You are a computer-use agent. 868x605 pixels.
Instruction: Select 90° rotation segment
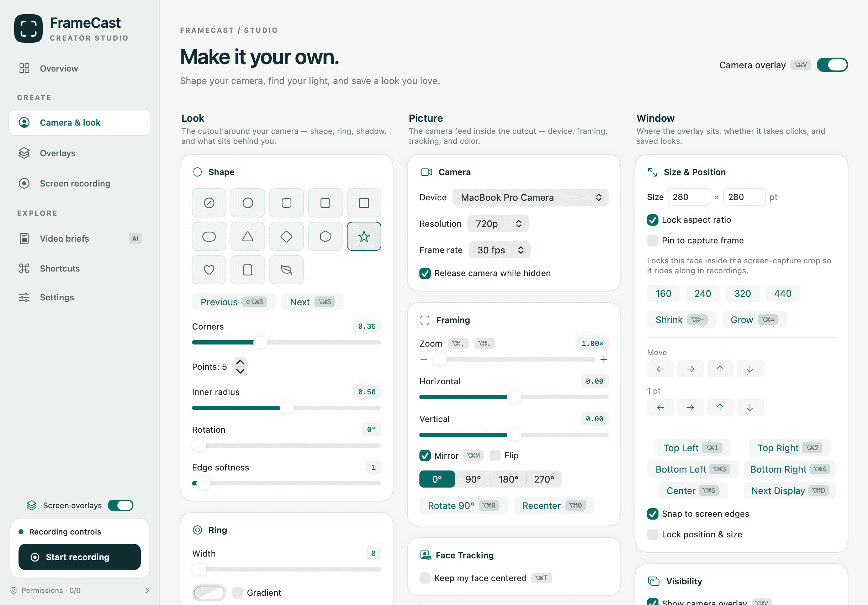(472, 479)
